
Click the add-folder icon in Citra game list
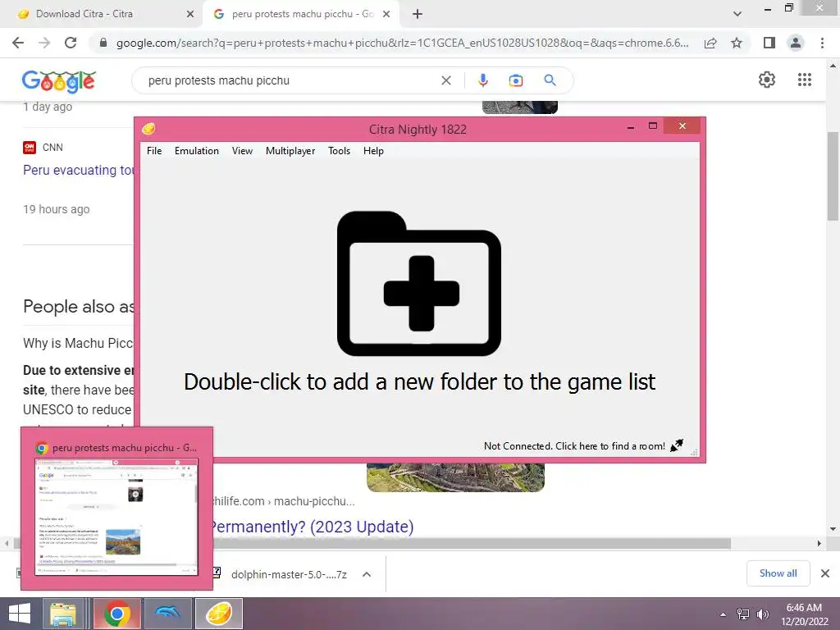419,283
